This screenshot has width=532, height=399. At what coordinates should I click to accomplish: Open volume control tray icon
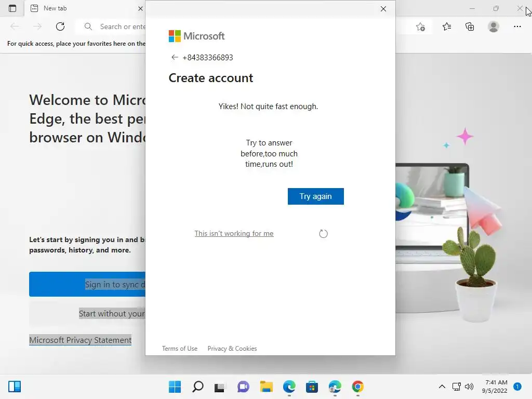point(469,387)
